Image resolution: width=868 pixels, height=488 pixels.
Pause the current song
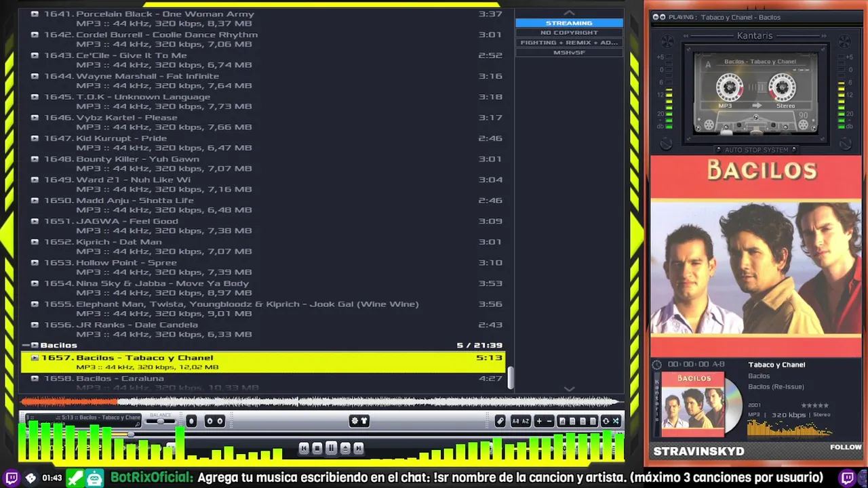332,448
